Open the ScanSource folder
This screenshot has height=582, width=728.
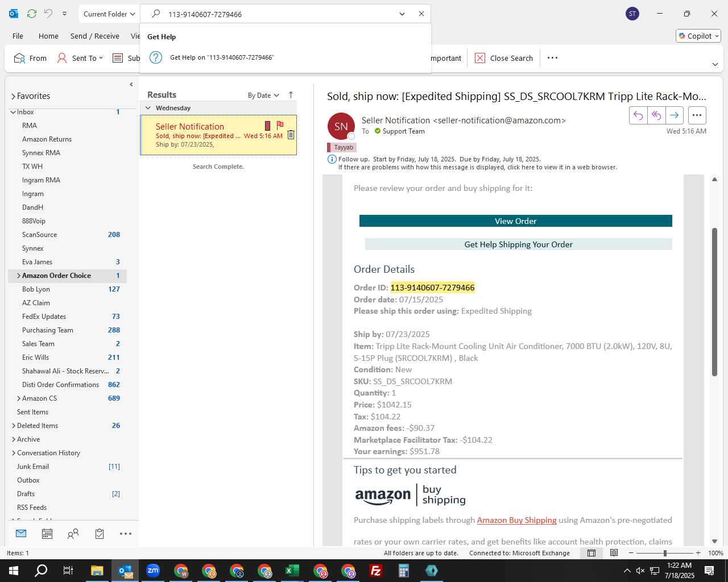coord(39,235)
